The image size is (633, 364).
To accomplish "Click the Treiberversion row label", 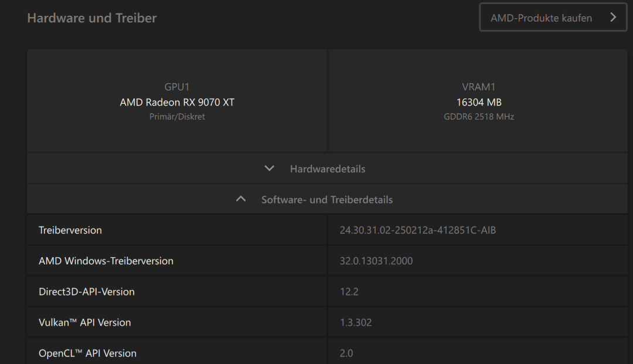I will (70, 230).
